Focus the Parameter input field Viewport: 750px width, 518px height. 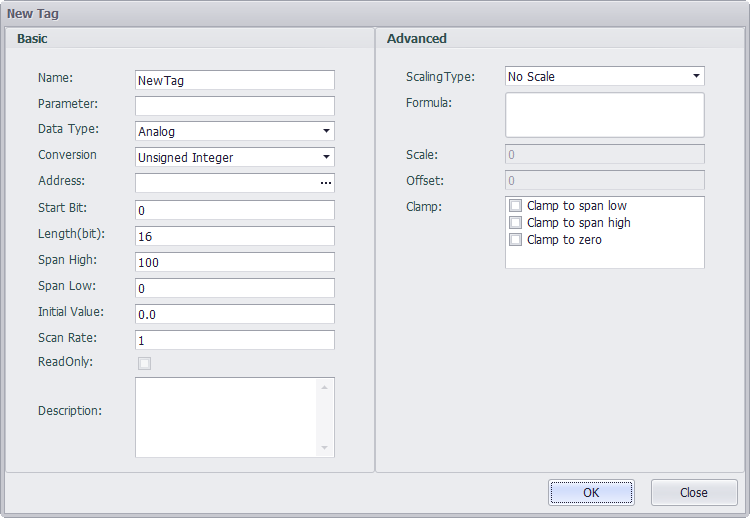tap(234, 106)
